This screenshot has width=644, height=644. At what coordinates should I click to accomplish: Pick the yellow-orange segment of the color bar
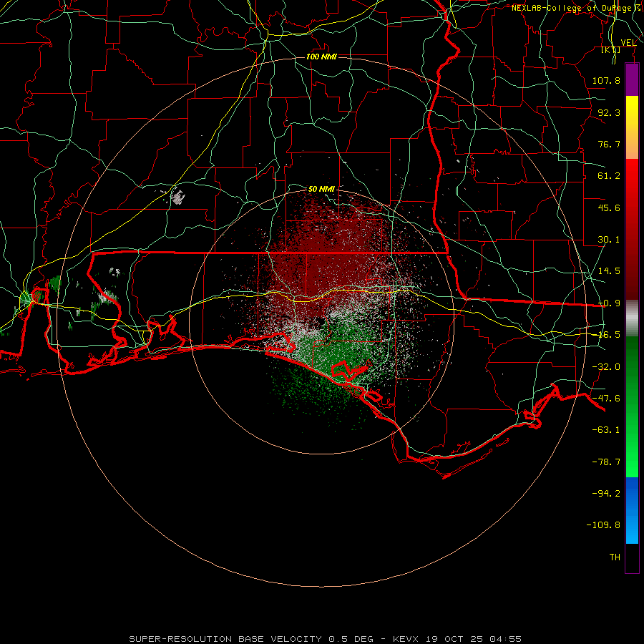click(x=632, y=128)
